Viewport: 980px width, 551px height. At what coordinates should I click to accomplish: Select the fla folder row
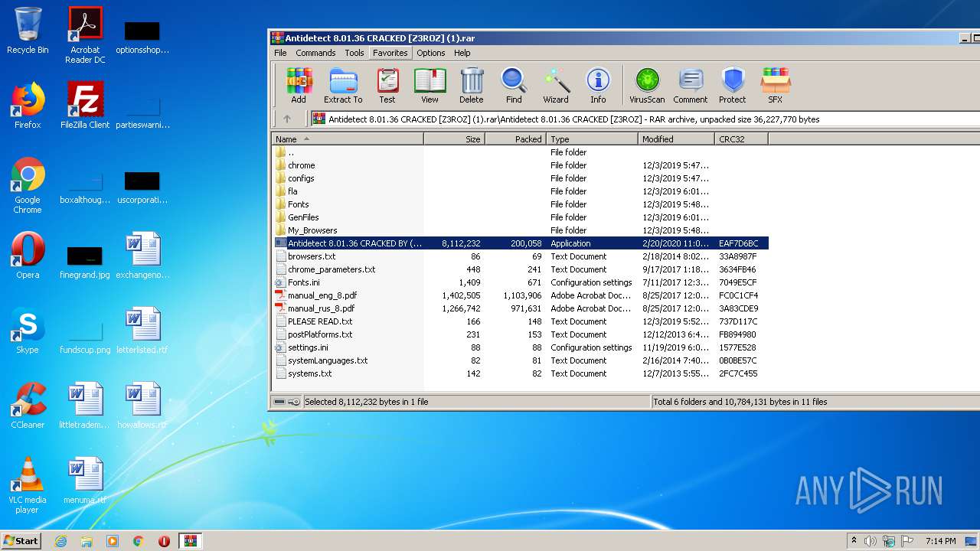521,191
